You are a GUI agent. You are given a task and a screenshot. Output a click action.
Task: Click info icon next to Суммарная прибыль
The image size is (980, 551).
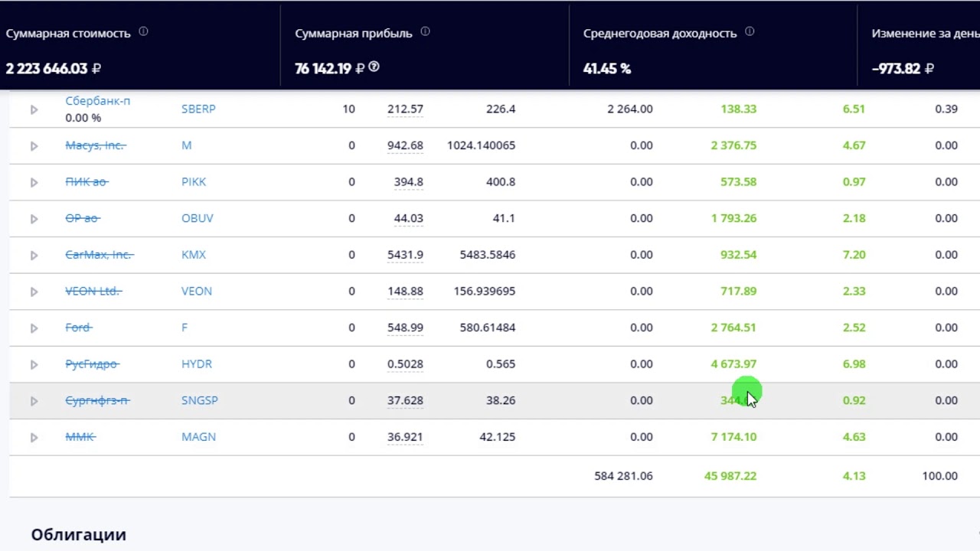point(425,32)
